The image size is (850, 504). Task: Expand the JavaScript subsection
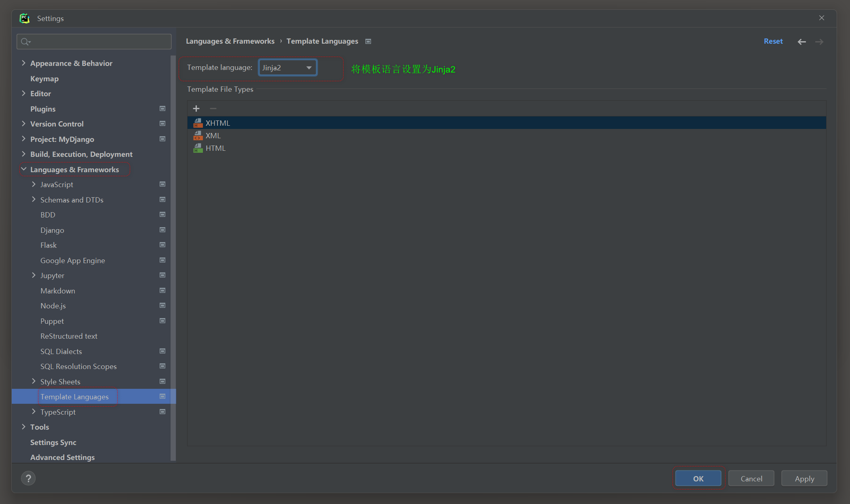(x=34, y=184)
